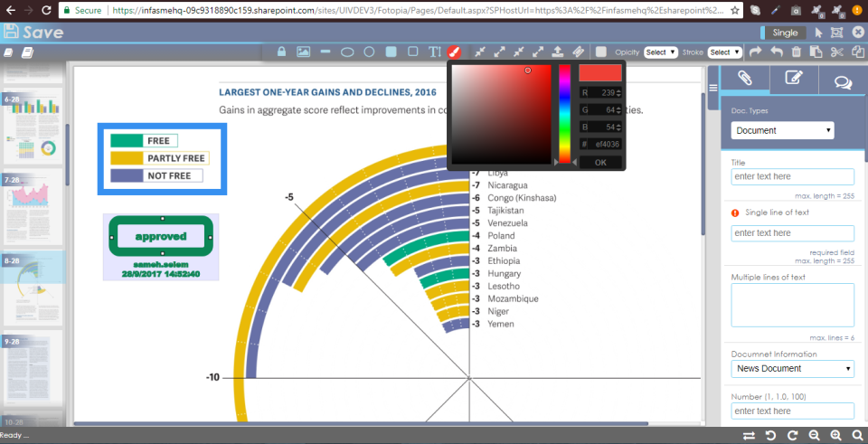Click the open book pages icon
The width and height of the screenshot is (868, 444).
[27, 52]
